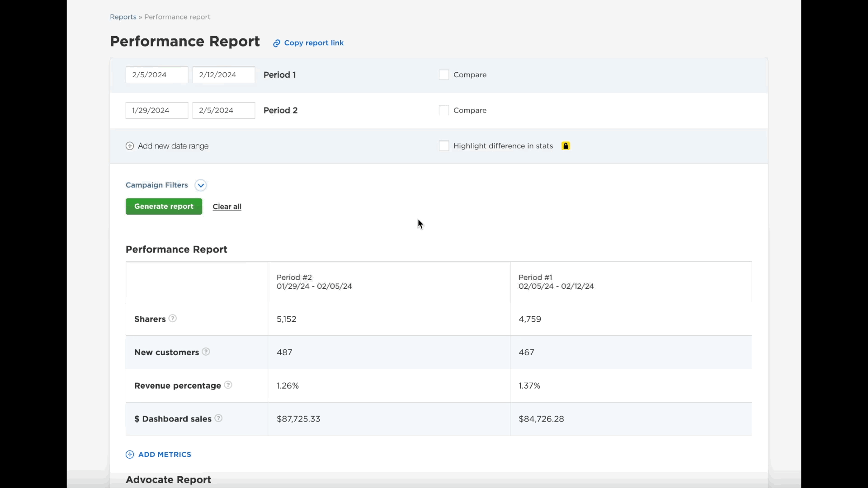Image resolution: width=868 pixels, height=488 pixels.
Task: Enable the Compare checkbox for Period 2
Action: coord(444,110)
